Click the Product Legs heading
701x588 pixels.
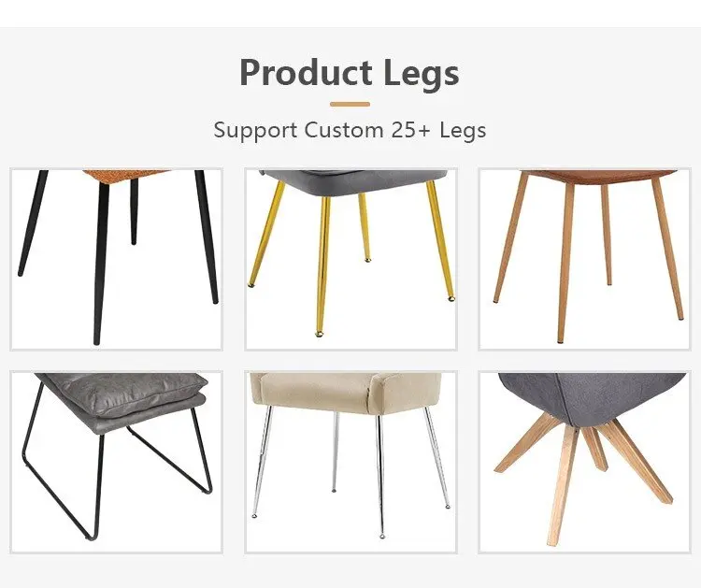(350, 73)
